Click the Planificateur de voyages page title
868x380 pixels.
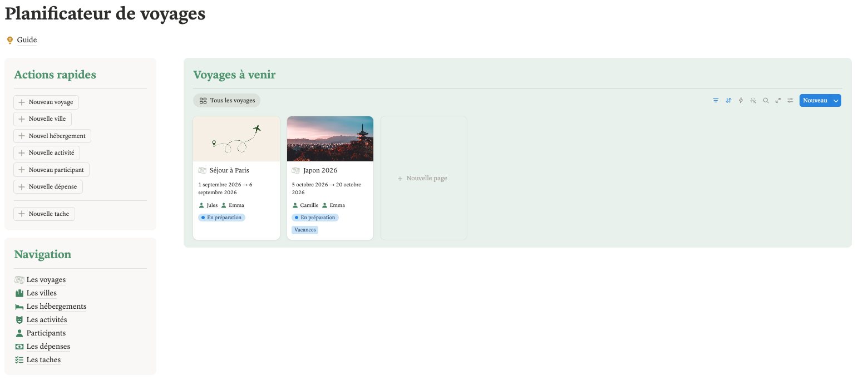click(x=105, y=13)
